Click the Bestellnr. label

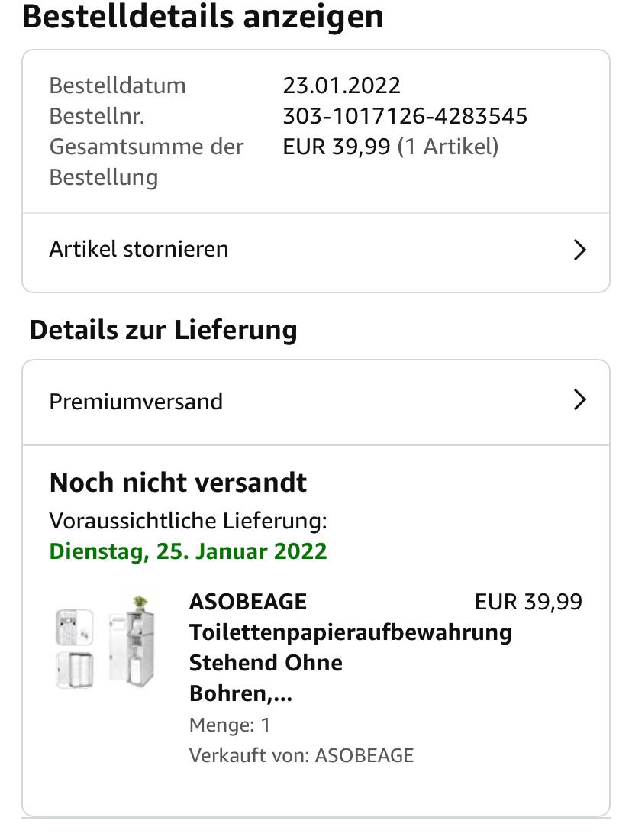[97, 116]
